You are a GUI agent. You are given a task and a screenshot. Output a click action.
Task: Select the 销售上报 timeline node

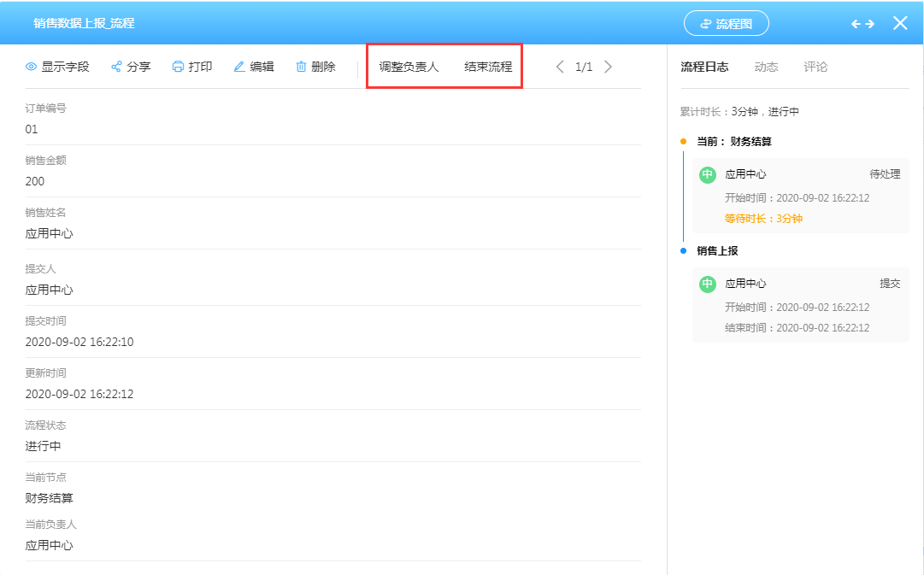[717, 251]
